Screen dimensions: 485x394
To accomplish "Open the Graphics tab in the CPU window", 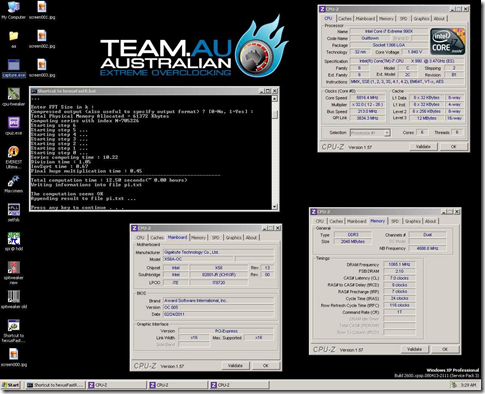I will click(x=421, y=19).
